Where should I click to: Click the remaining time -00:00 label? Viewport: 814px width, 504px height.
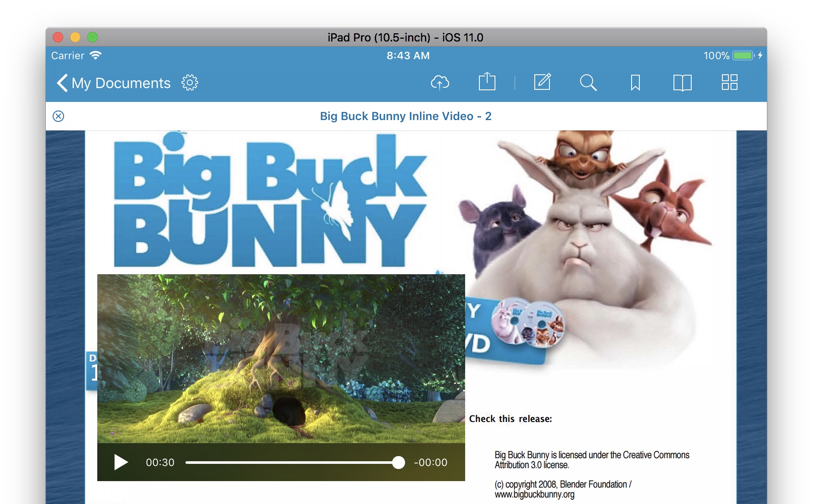pos(431,463)
